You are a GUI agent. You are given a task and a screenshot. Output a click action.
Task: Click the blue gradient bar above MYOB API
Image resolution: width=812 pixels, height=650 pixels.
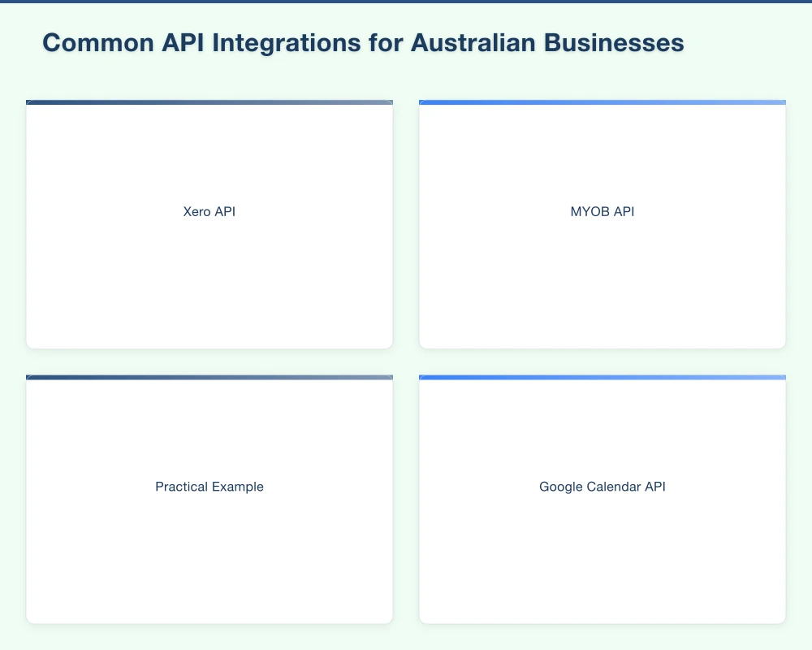602,102
